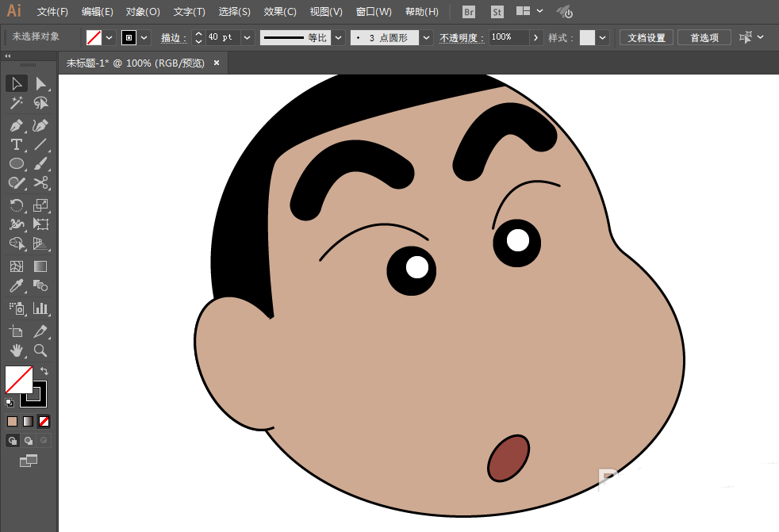Select the Magic Wand tool
The image size is (779, 532).
[16, 103]
